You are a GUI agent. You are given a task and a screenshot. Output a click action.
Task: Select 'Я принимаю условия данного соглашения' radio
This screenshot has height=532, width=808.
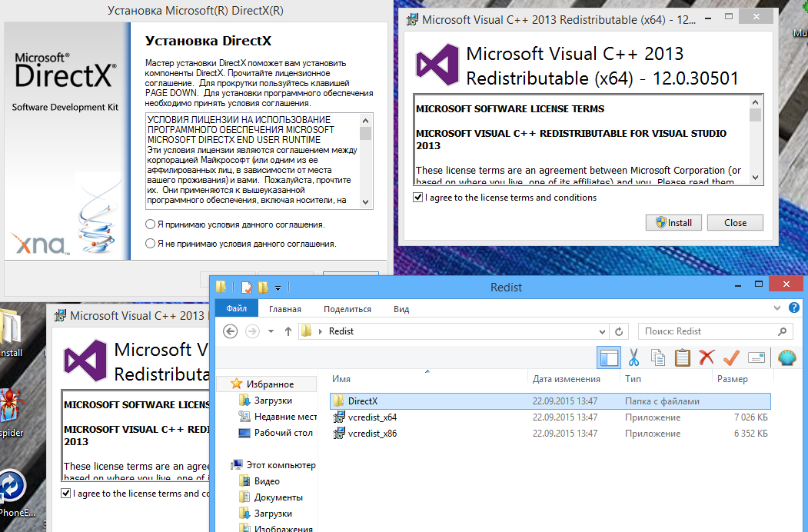coord(150,224)
